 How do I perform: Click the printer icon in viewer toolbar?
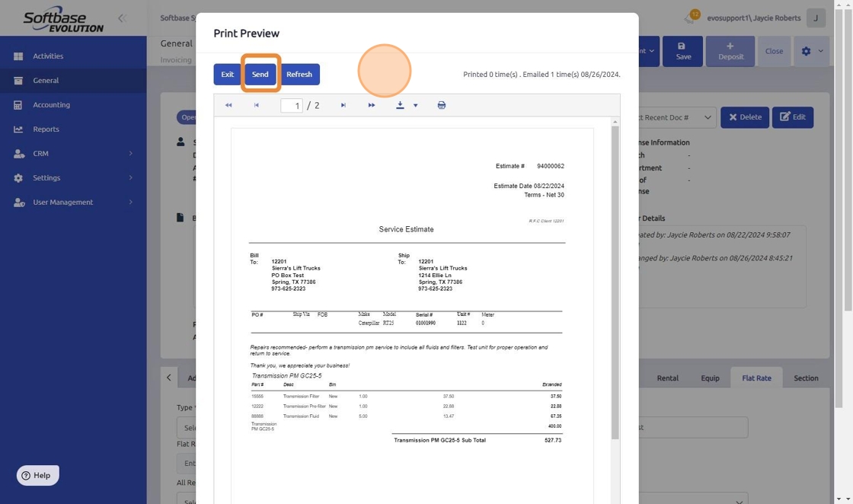click(442, 105)
